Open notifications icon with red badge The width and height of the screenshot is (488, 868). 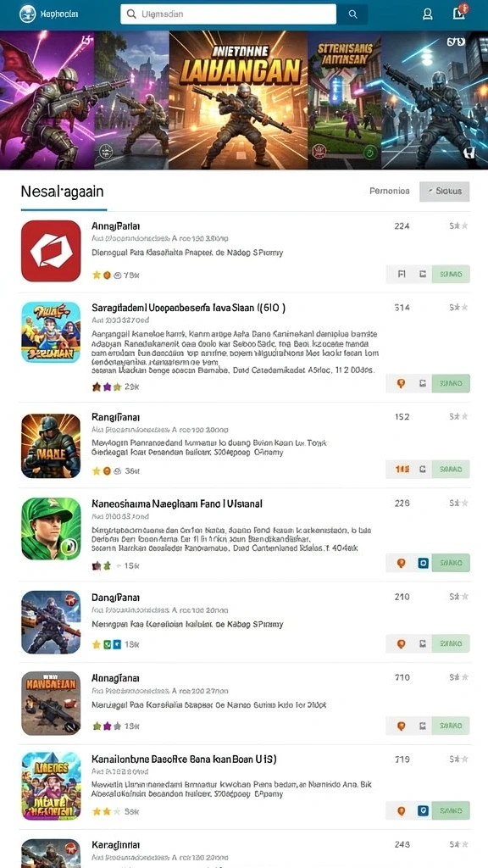pyautogui.click(x=460, y=12)
